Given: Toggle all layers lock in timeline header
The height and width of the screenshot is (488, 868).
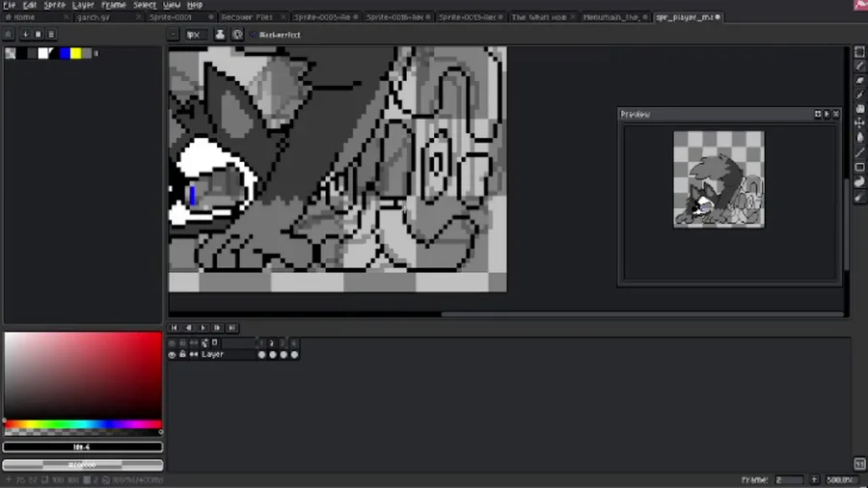Looking at the screenshot, I should [182, 343].
